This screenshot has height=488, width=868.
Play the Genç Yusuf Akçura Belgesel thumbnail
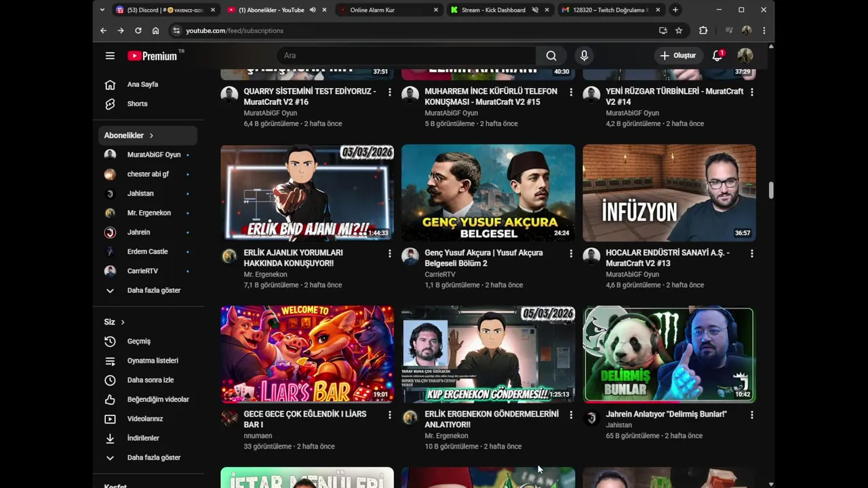488,192
